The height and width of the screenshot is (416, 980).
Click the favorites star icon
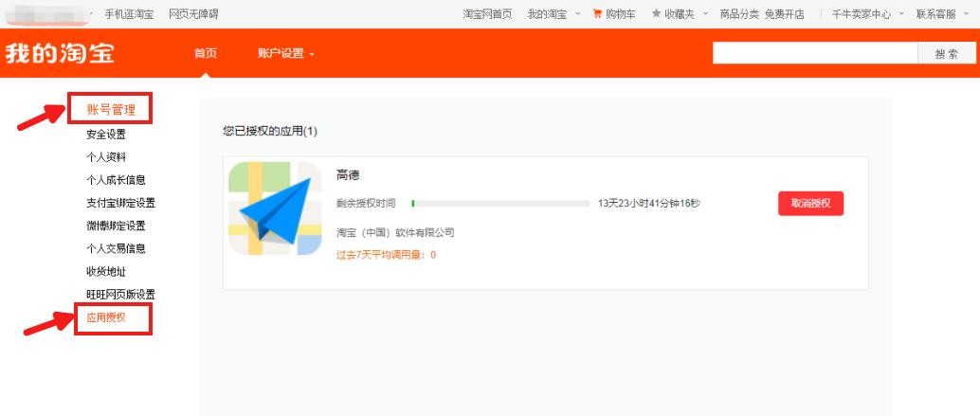[656, 14]
